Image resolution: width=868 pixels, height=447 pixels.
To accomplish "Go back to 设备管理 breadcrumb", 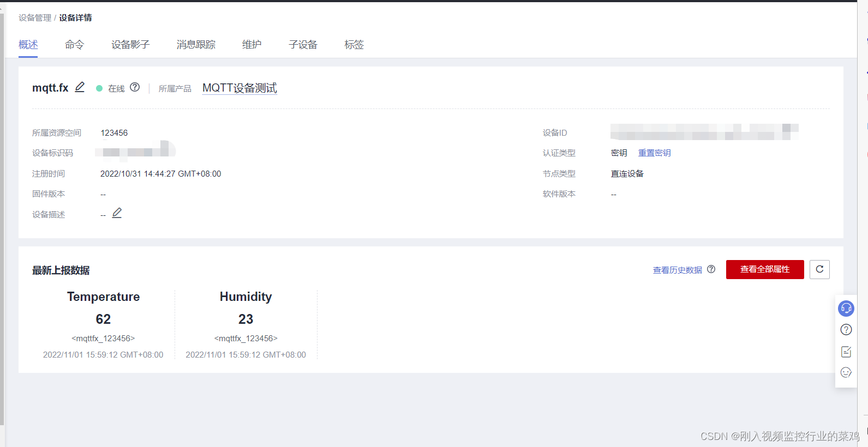I will (35, 18).
